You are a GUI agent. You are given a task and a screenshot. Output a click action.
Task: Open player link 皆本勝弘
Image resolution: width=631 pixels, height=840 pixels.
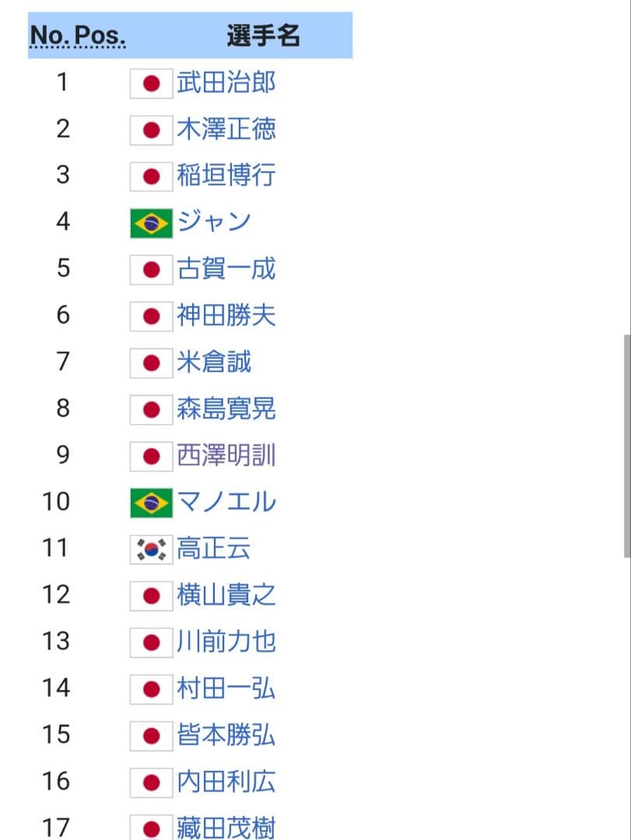click(x=226, y=736)
